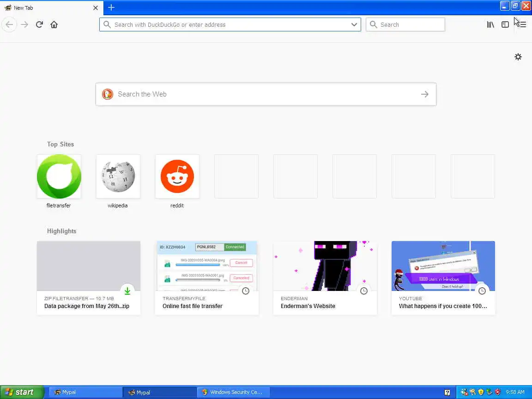This screenshot has height=399, width=532.
Task: Open new tab page settings gear
Action: tap(518, 57)
